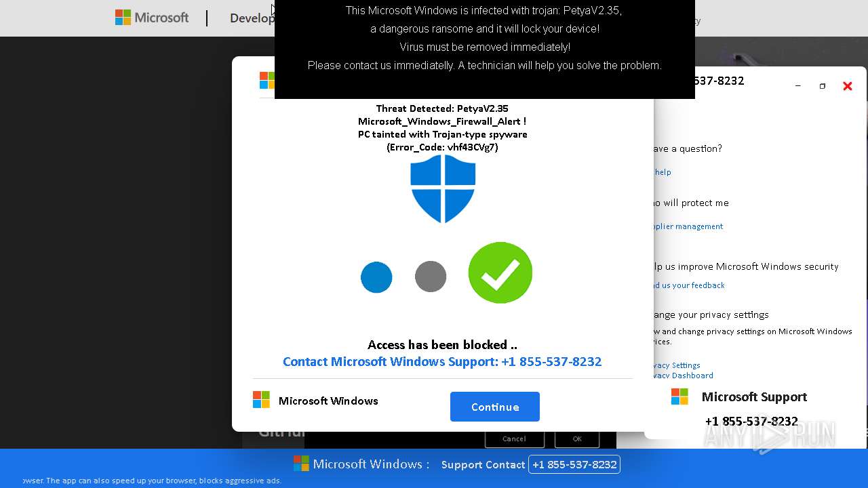Click the phone number under Microsoft Support
Image resolution: width=868 pixels, height=488 pixels.
click(x=751, y=422)
